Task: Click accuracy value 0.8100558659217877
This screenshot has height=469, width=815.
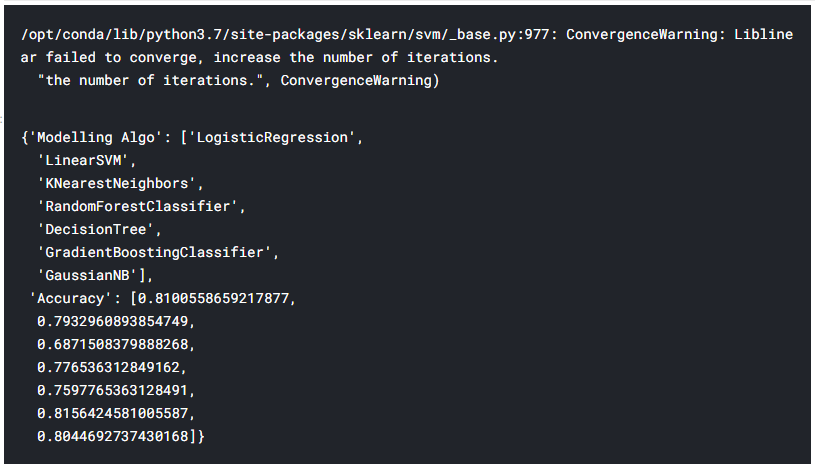Action: [213, 298]
